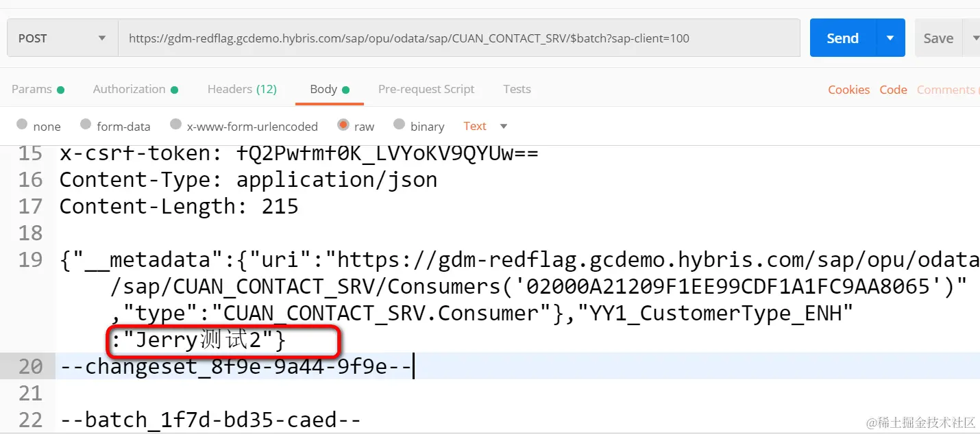980x434 pixels.
Task: Click line 16 Content-Type: application/json
Action: coord(248,179)
